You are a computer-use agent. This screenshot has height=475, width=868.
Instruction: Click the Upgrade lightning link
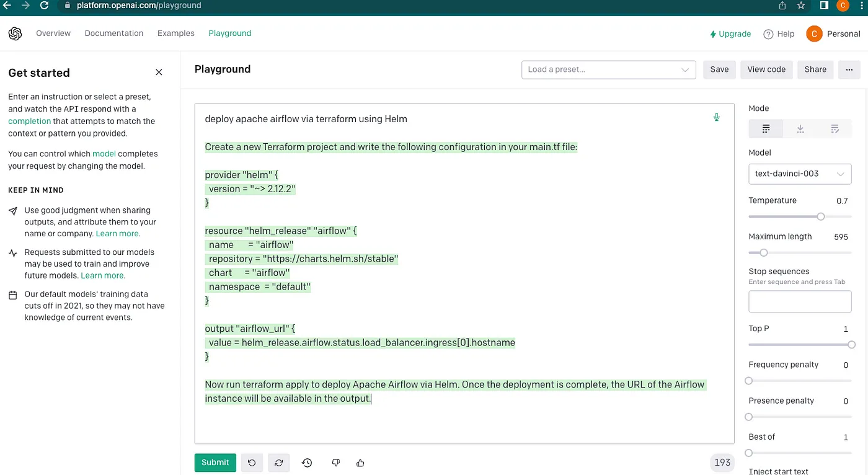(730, 34)
